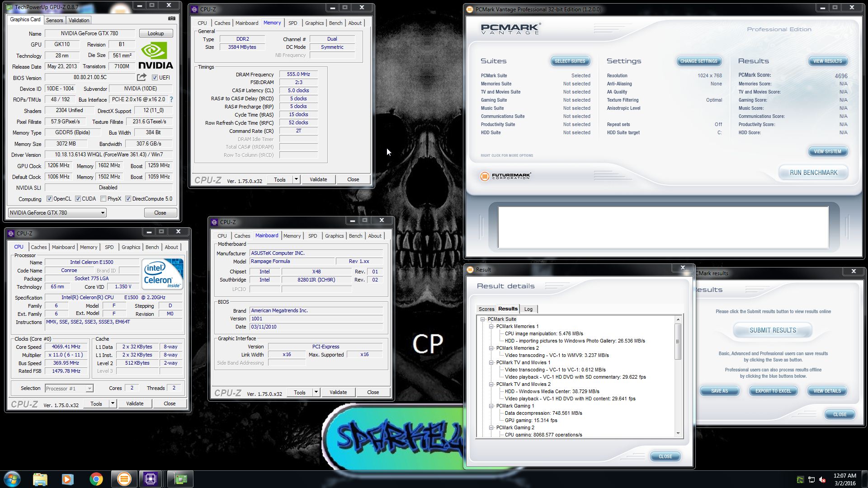The height and width of the screenshot is (488, 868).
Task: Toggle the UEFI checkbox in GPU-Z
Action: (155, 77)
